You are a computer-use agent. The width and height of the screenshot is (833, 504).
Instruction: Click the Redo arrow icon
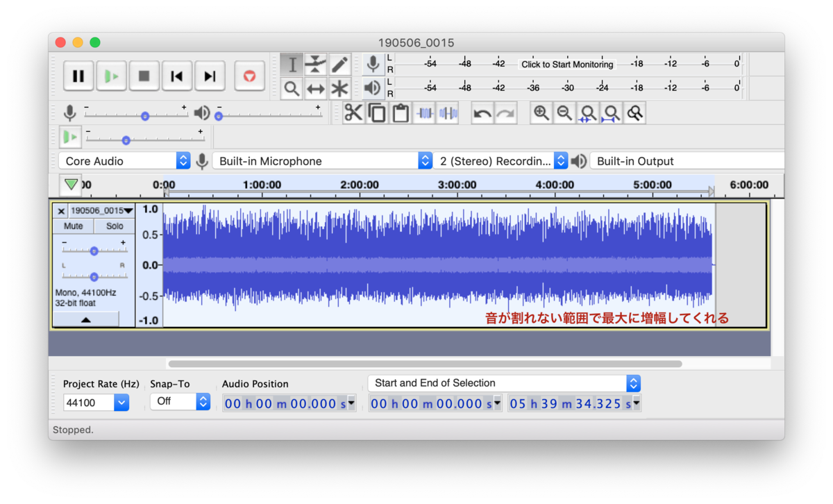coord(506,112)
